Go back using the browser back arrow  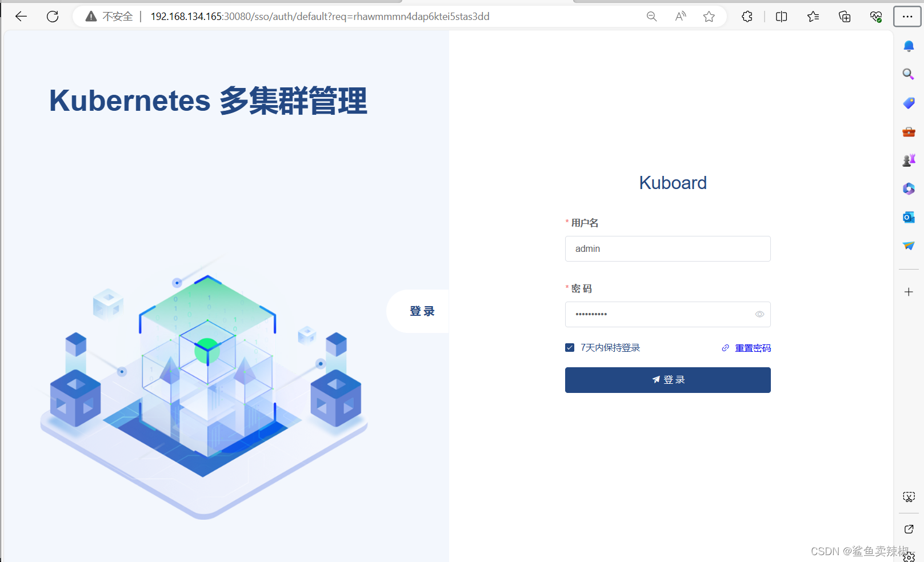[x=21, y=17]
